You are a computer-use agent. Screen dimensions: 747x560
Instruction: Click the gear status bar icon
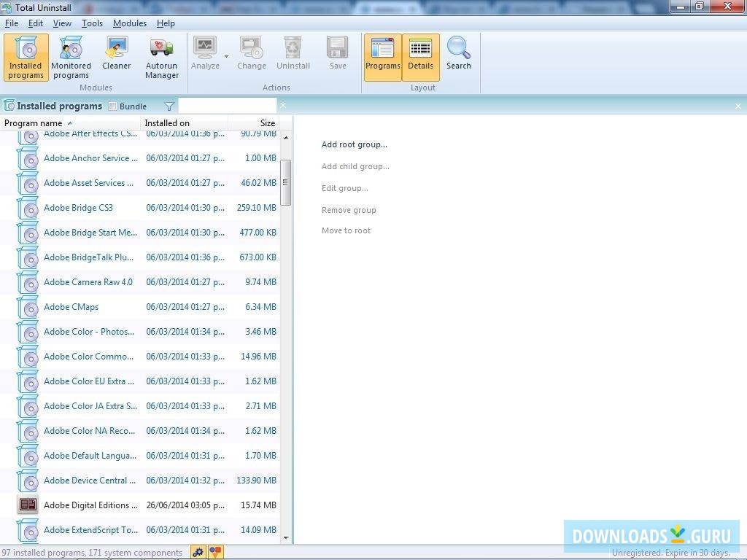tap(198, 552)
